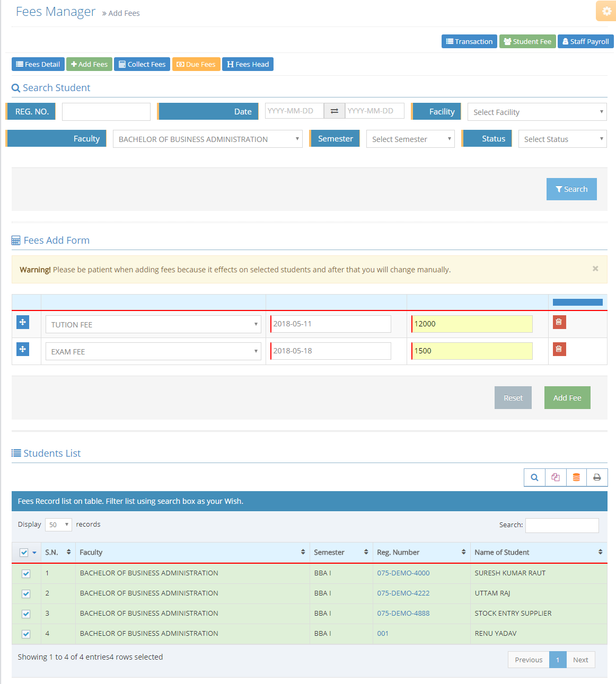Uncheck the select-all checkbox in table header
The height and width of the screenshot is (684, 616).
pos(24,553)
